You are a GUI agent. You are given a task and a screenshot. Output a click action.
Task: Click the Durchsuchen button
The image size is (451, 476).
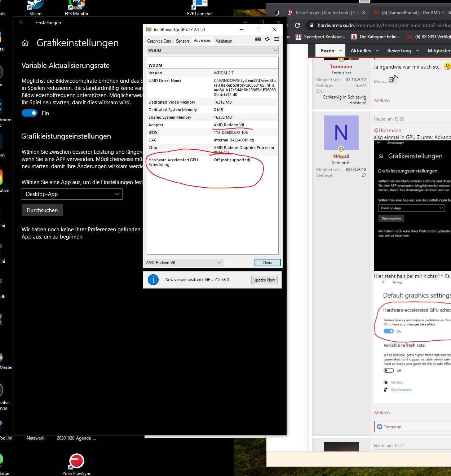[42, 210]
